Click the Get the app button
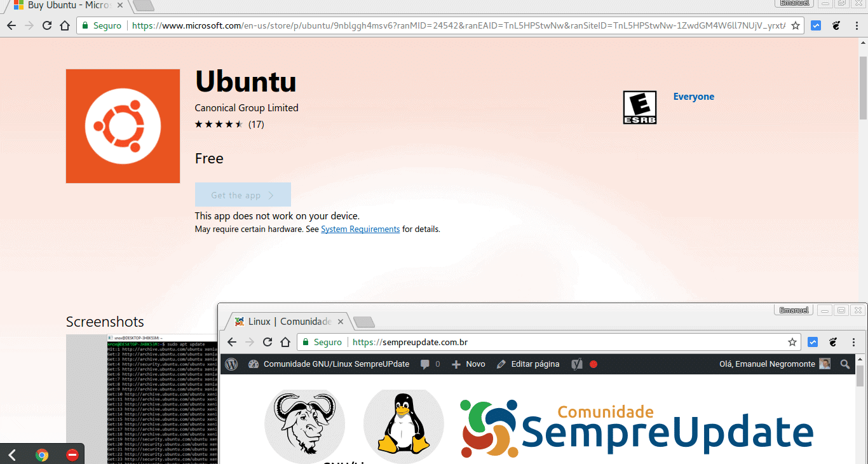 (x=243, y=195)
